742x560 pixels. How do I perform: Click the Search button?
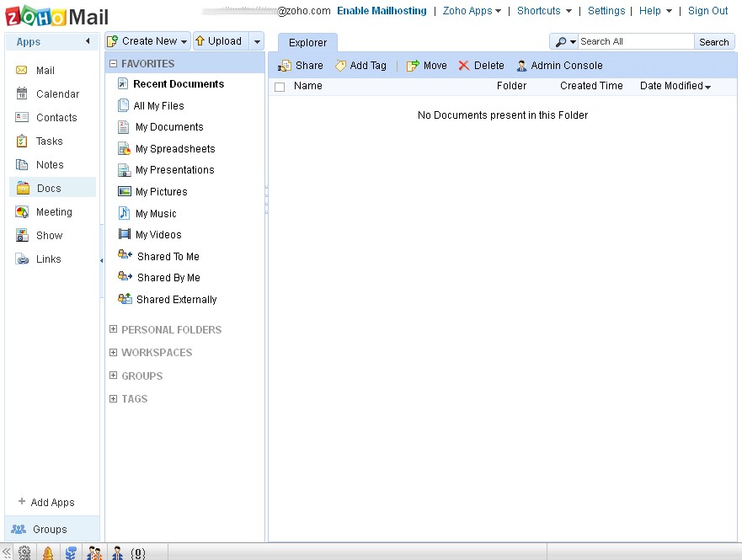(714, 41)
